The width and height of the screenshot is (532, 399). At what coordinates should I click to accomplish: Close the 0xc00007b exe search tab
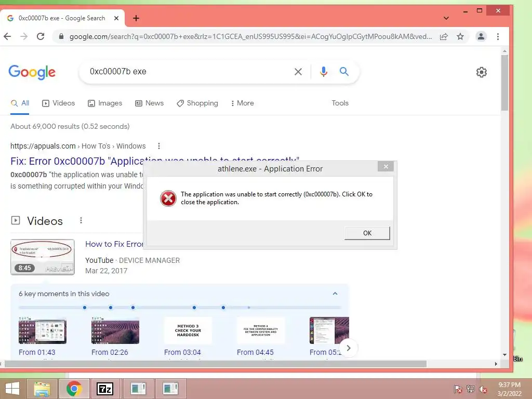[x=116, y=18]
